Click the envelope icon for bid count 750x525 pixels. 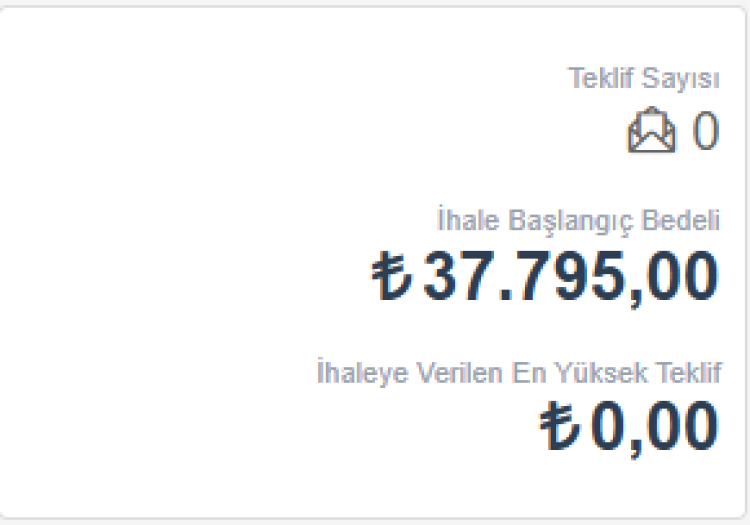[x=651, y=132]
